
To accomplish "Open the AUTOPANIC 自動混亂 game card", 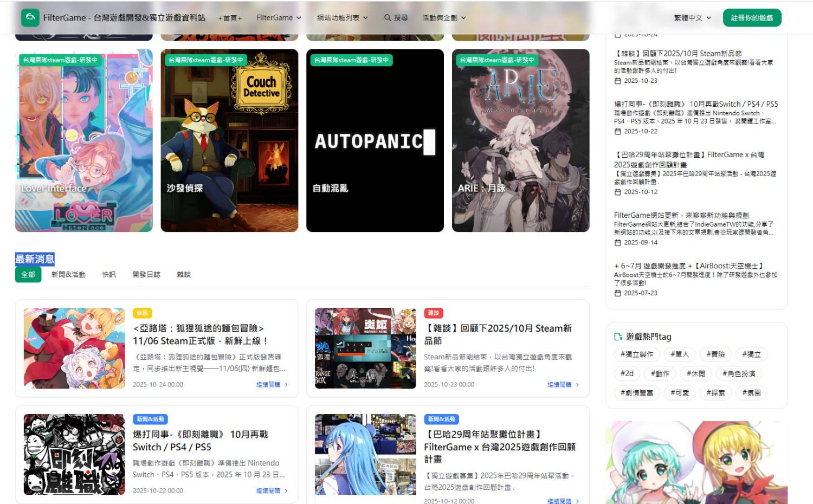I will tap(375, 141).
